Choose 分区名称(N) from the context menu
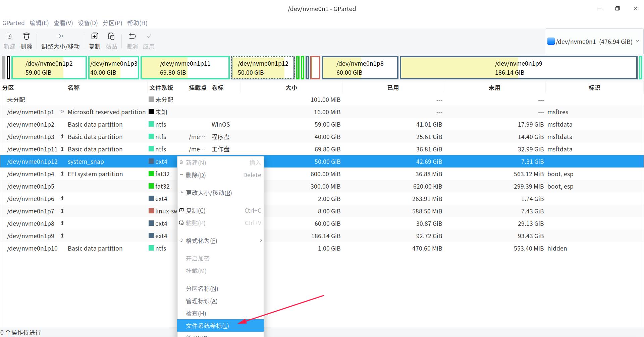 [202, 288]
